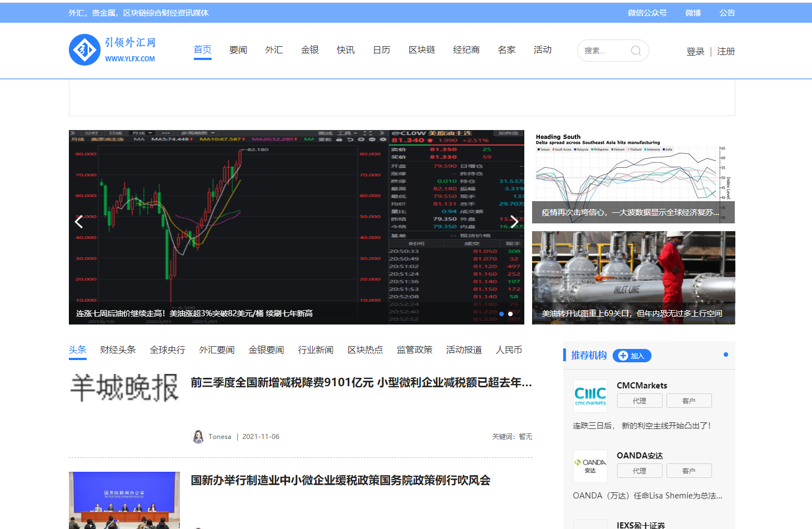The image size is (812, 529).
Task: Click the date 2021-11-06
Action: (x=261, y=437)
